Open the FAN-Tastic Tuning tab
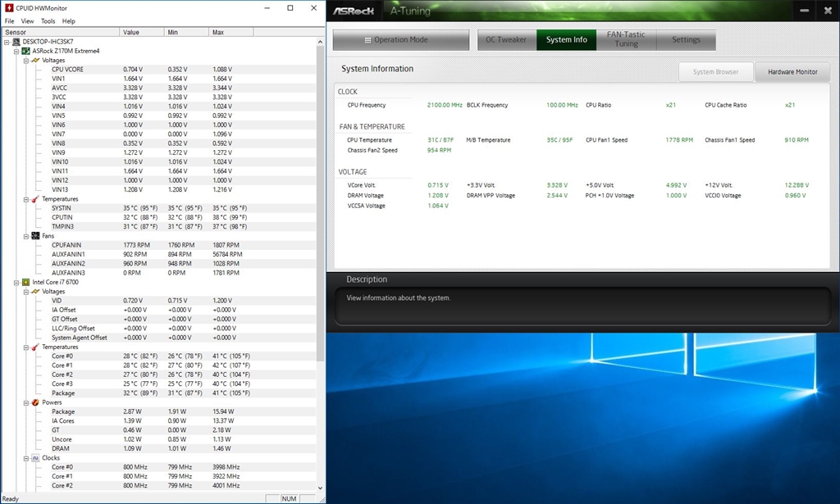The width and height of the screenshot is (840, 504). (x=626, y=39)
